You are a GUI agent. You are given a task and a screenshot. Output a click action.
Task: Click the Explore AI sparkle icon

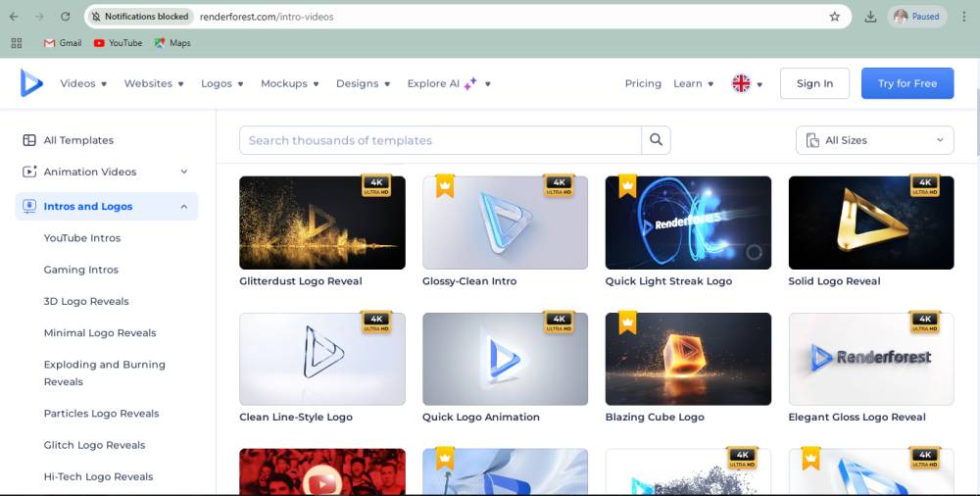pos(470,83)
